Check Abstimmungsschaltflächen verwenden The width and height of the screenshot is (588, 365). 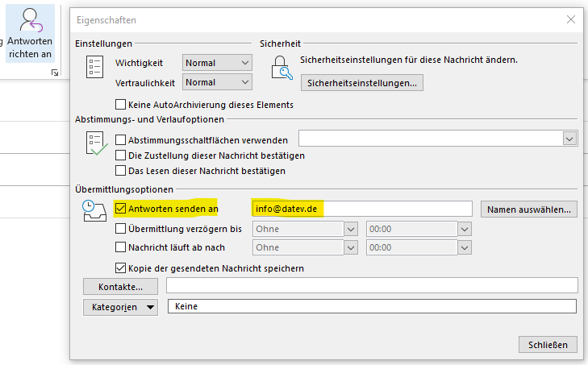pos(120,139)
